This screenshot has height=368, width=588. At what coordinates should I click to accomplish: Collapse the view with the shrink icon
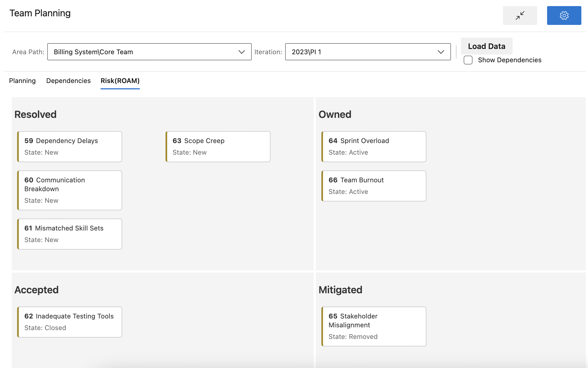(520, 15)
